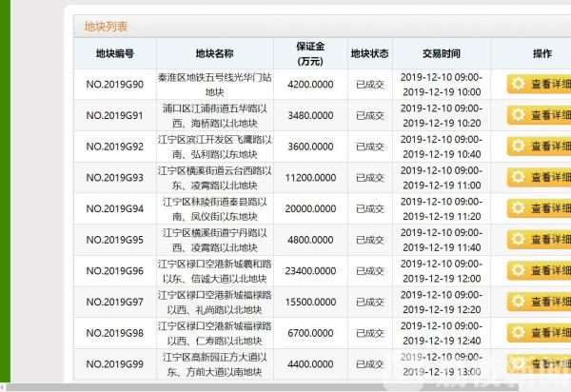Click the horizontal scrollbar at the page bottom
Viewport: 571px width, 392px height.
click(x=285, y=388)
